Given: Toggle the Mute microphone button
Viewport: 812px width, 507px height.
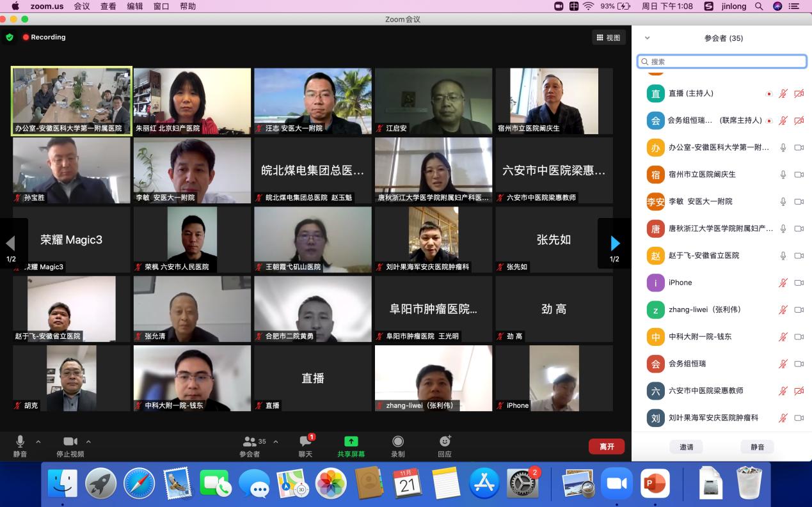Looking at the screenshot, I should 20,442.
